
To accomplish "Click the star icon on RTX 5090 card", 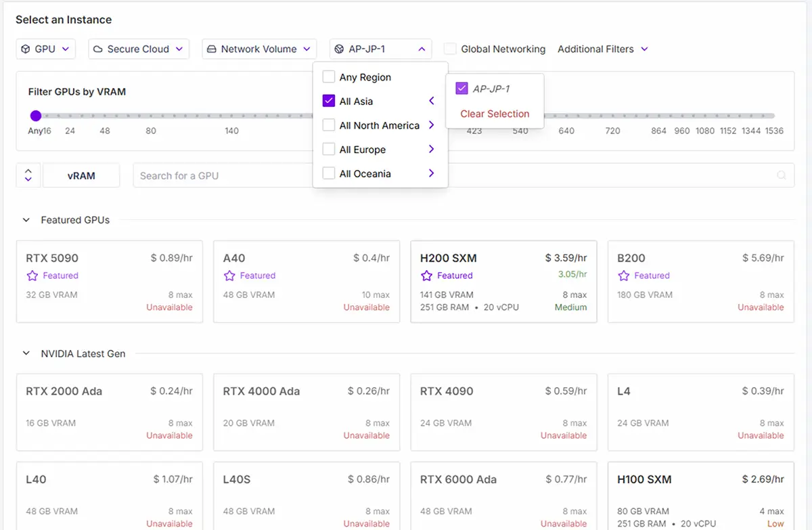I will click(x=32, y=275).
